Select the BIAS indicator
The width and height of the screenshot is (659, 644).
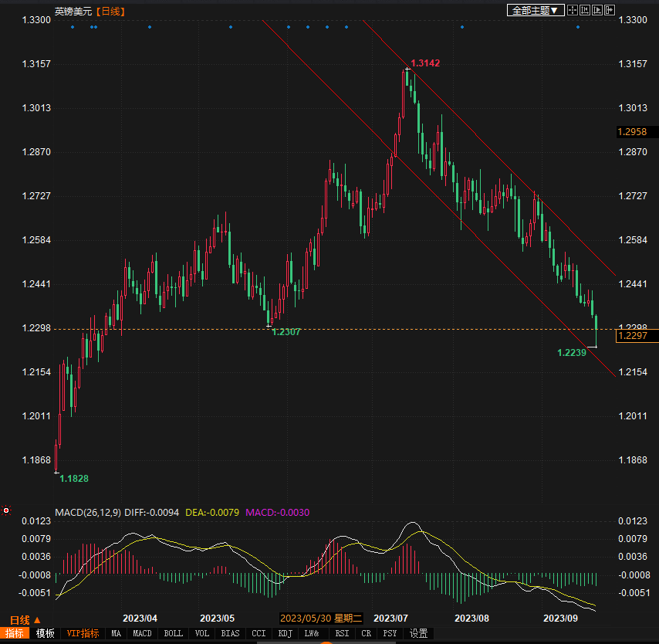coord(230,633)
